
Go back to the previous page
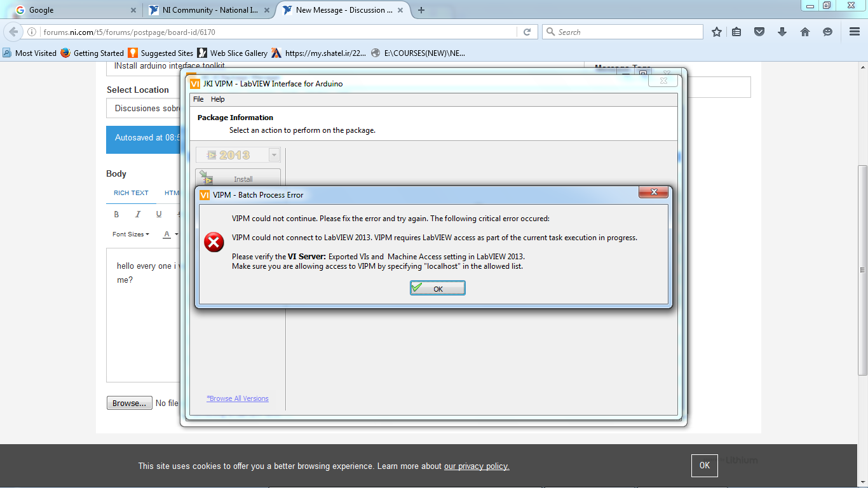[x=13, y=32]
